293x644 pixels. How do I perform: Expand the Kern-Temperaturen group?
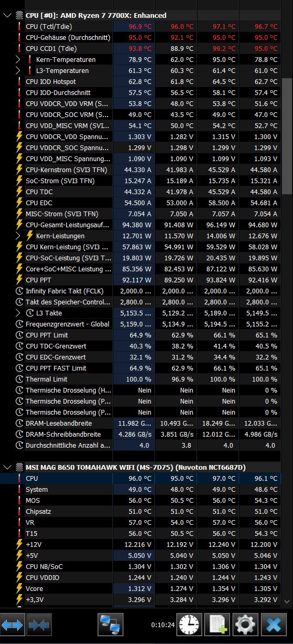coord(18,59)
